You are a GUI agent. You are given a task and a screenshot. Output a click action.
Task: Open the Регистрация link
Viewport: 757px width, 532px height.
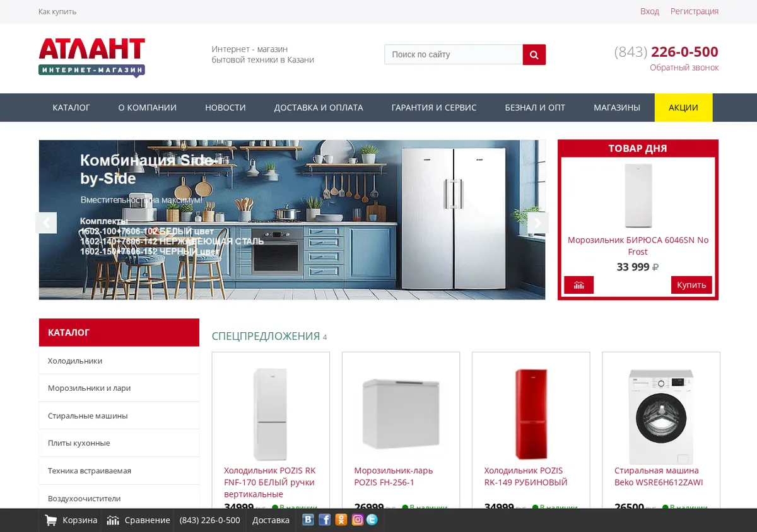[x=694, y=11]
